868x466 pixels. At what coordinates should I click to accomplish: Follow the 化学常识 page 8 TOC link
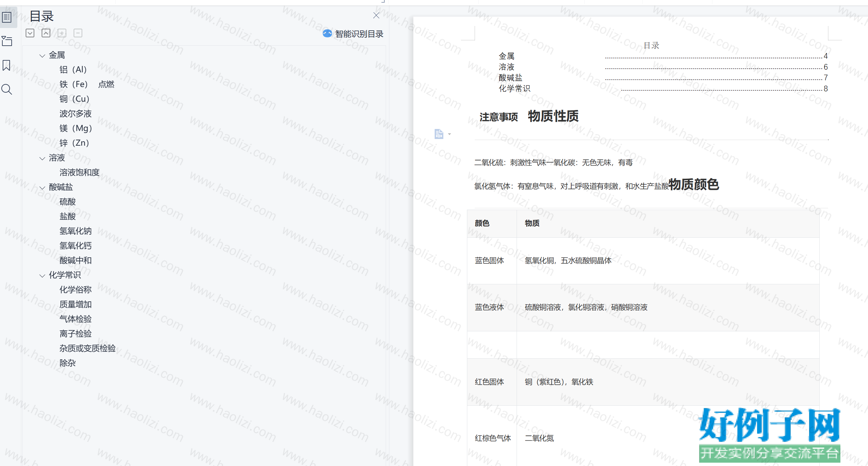pyautogui.click(x=663, y=88)
